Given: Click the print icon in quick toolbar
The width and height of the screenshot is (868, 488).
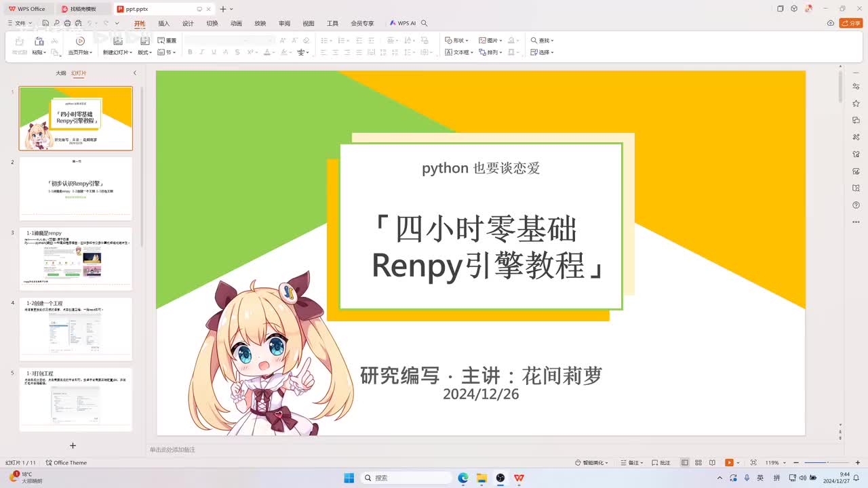Looking at the screenshot, I should pyautogui.click(x=67, y=23).
